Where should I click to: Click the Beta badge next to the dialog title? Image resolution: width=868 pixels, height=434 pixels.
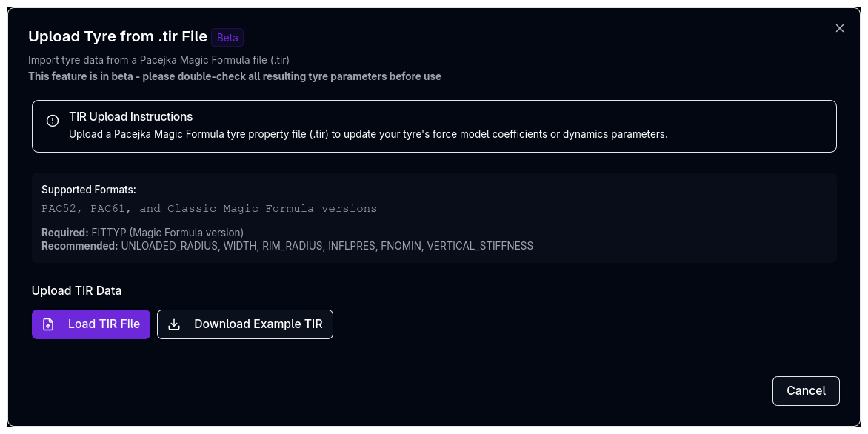(x=227, y=37)
